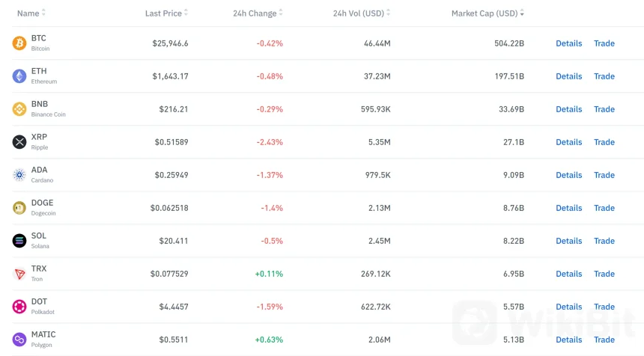
Task: Select the DOGE Dogecoin name text
Action: pyautogui.click(x=42, y=203)
